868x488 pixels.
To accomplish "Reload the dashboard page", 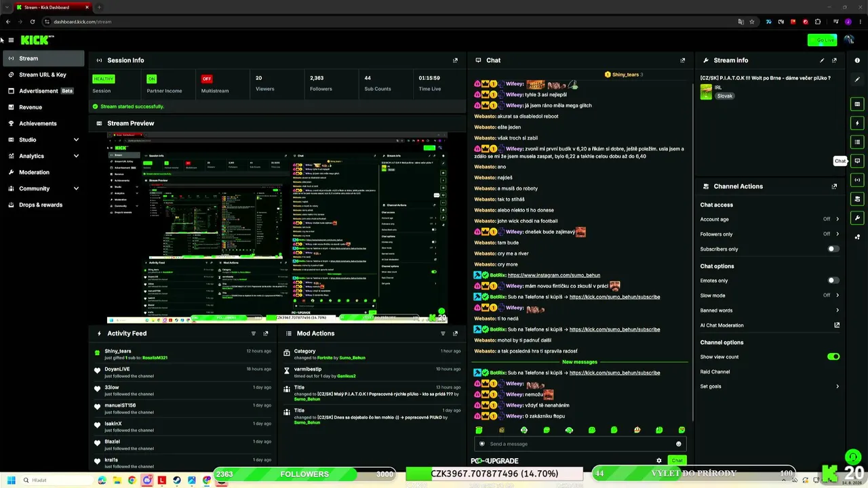I will click(32, 22).
